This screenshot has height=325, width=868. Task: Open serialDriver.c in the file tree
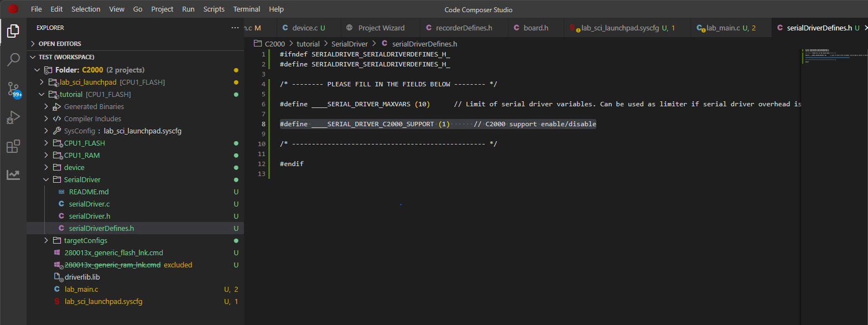coord(89,204)
